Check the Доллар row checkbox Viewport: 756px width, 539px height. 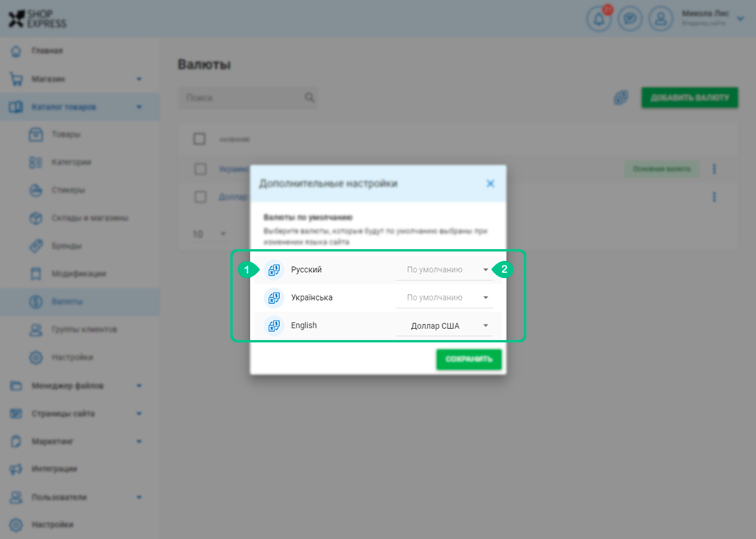(200, 197)
